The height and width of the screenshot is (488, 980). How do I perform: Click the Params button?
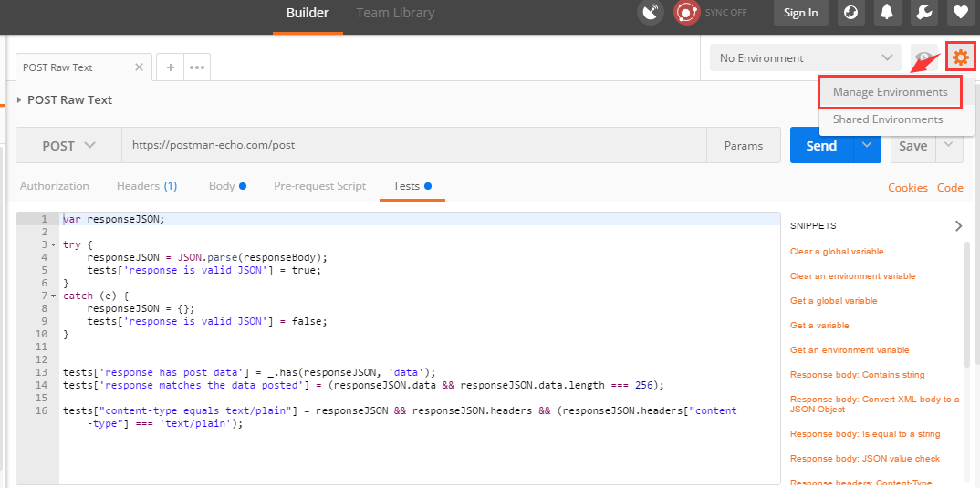(744, 146)
